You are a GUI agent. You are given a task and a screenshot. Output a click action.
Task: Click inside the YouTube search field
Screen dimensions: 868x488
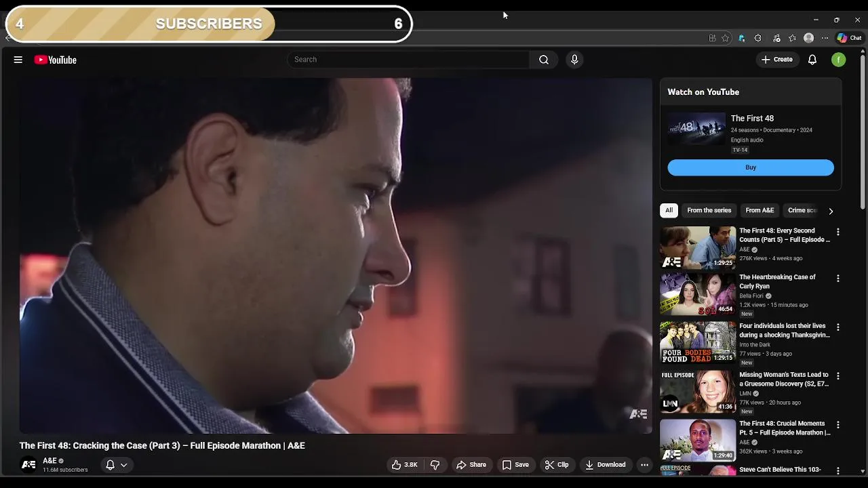(x=409, y=60)
